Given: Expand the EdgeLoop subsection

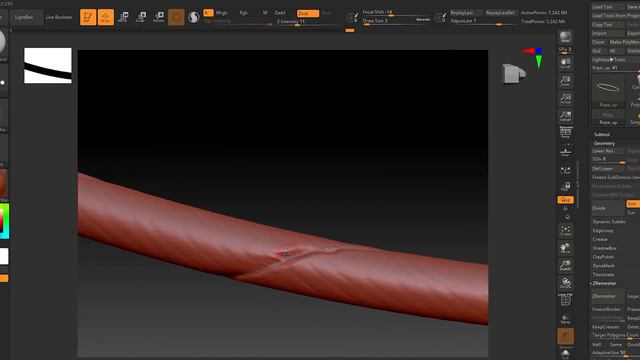Looking at the screenshot, I should [x=602, y=231].
